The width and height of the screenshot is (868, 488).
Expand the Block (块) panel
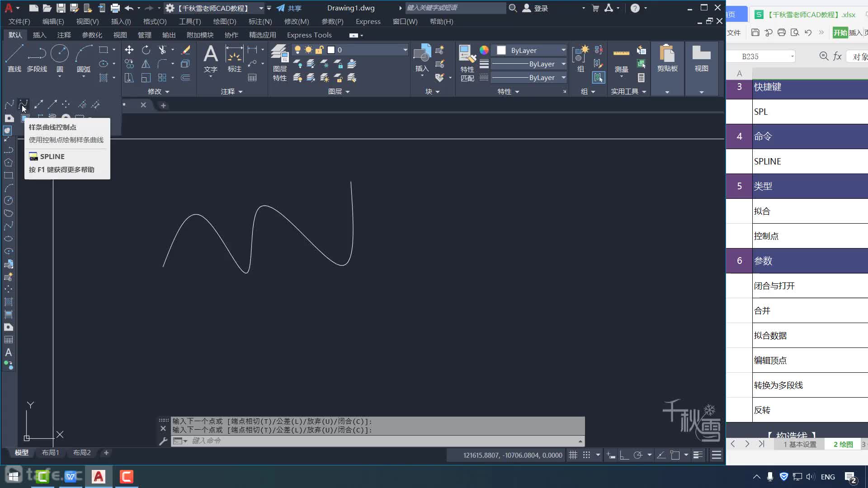(433, 91)
